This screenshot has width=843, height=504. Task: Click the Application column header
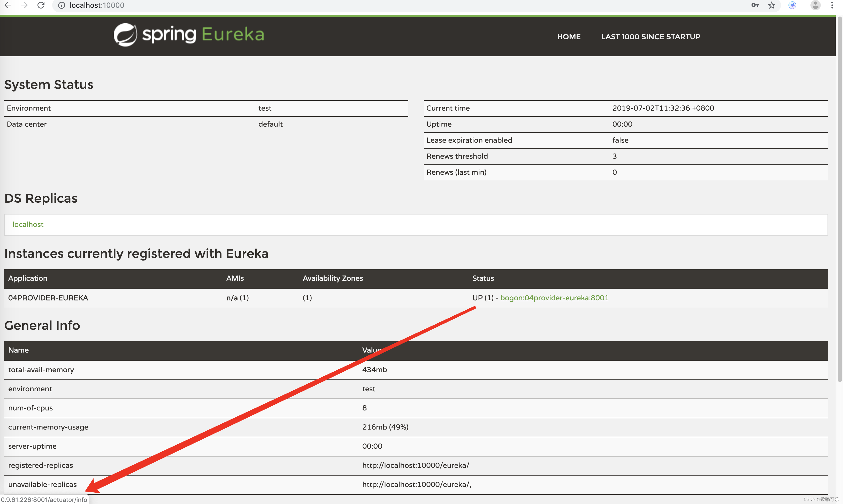pyautogui.click(x=27, y=278)
